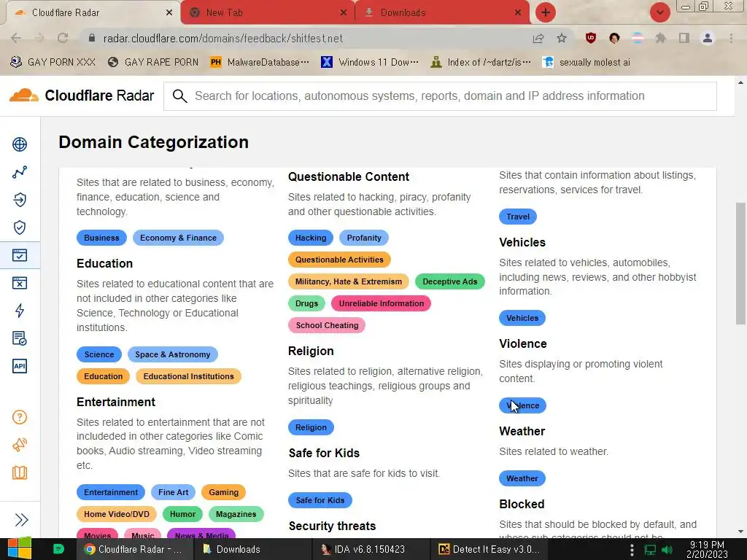Open the Index of /~dartz bookmark
This screenshot has width=747, height=560.
(480, 63)
